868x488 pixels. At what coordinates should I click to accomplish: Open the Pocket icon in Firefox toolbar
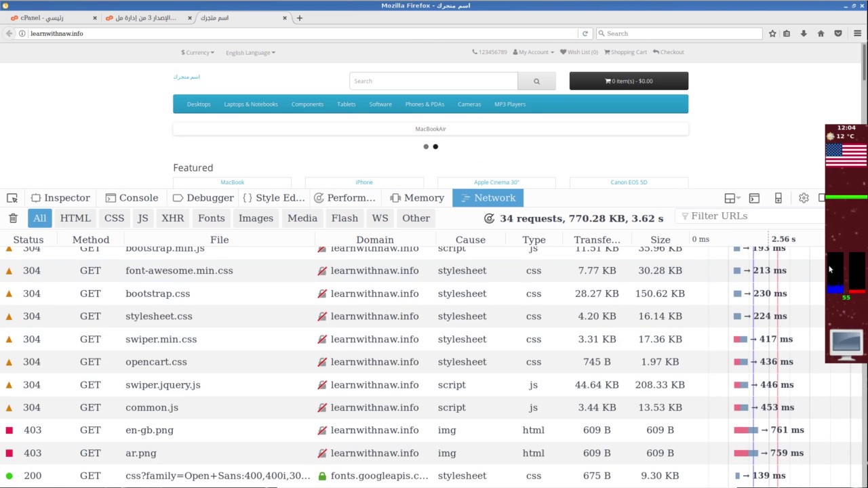tap(838, 33)
